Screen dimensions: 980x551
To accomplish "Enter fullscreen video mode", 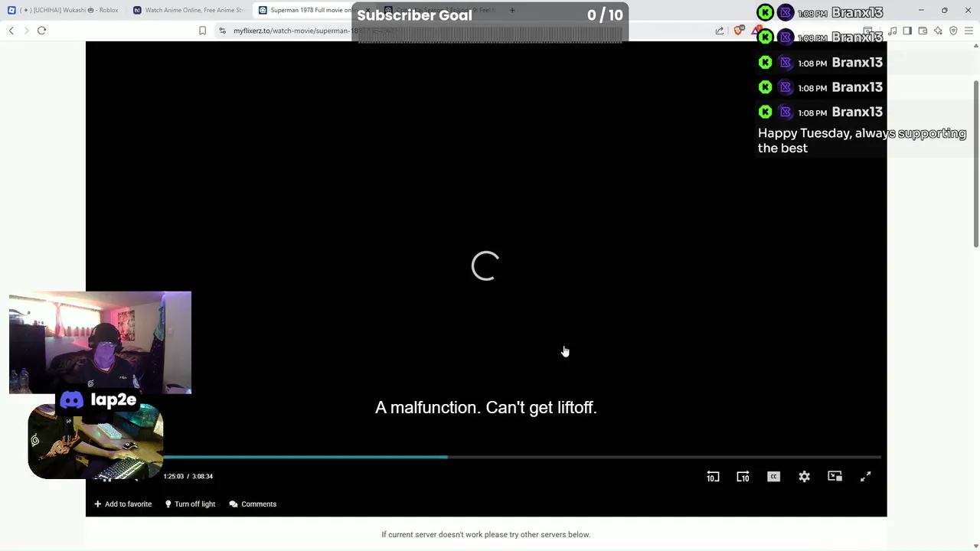I will [x=865, y=477].
